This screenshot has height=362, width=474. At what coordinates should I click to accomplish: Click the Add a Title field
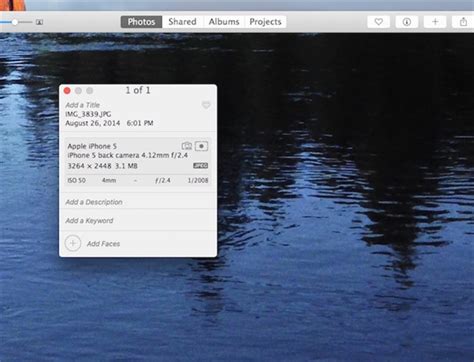tap(82, 105)
